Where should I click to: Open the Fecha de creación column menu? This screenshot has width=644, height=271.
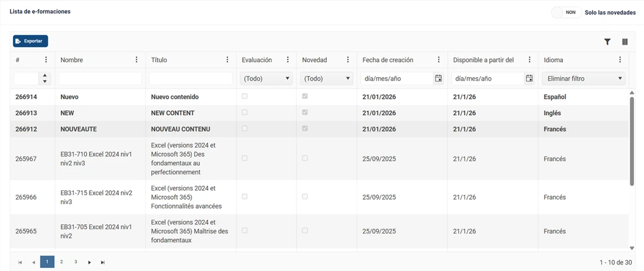(439, 60)
